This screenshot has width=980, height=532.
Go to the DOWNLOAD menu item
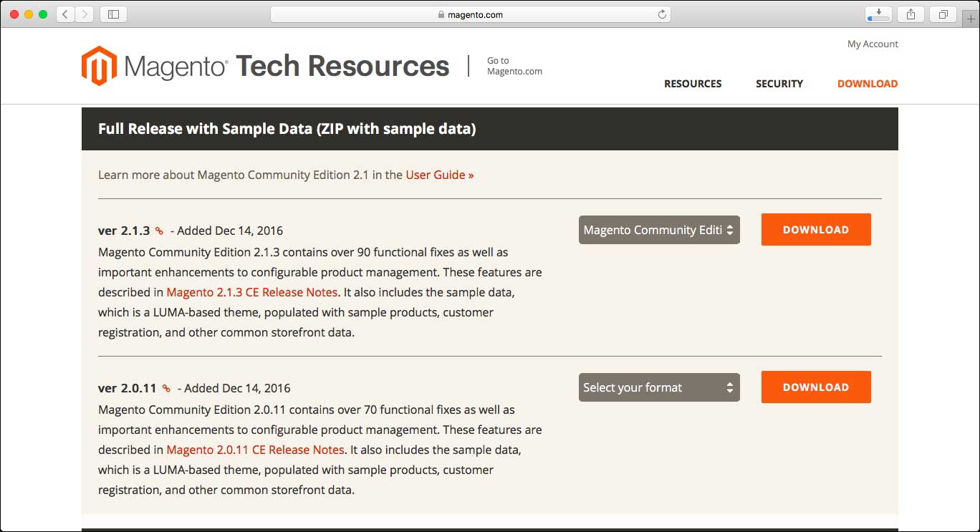pos(868,84)
